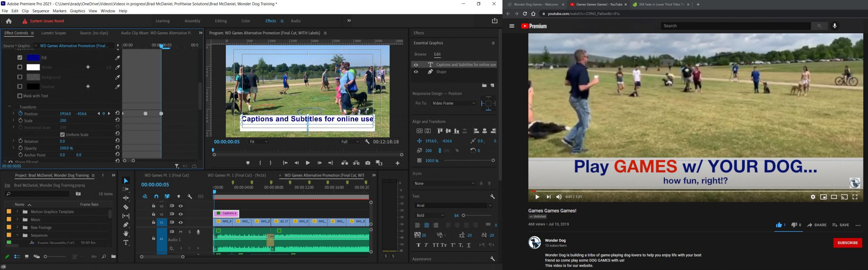
Task: Click the Add Marker button in Program monitor
Action: coord(248,163)
